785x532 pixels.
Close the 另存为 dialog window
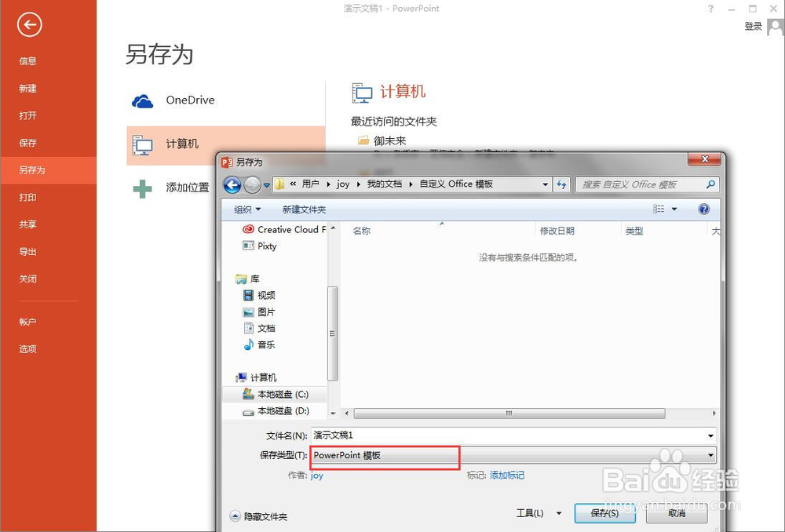pyautogui.click(x=704, y=159)
